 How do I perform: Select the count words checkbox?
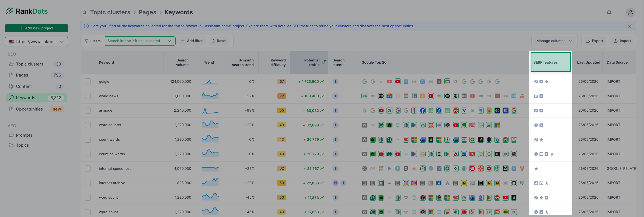pos(88,140)
